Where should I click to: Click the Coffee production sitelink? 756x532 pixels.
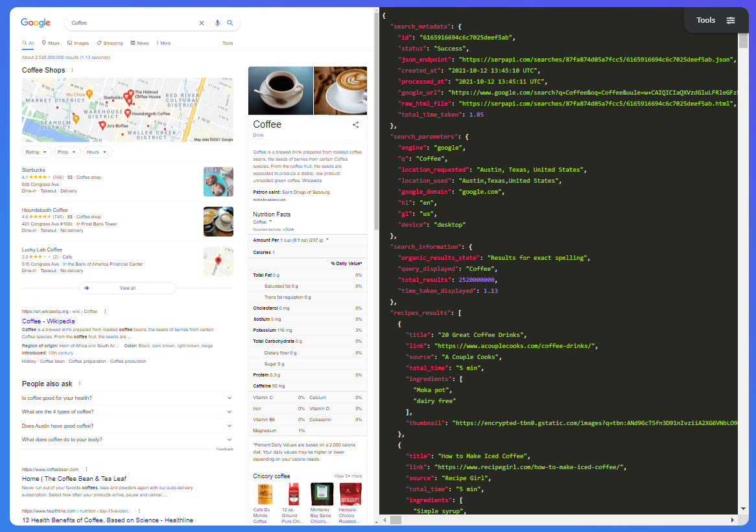[x=128, y=362]
